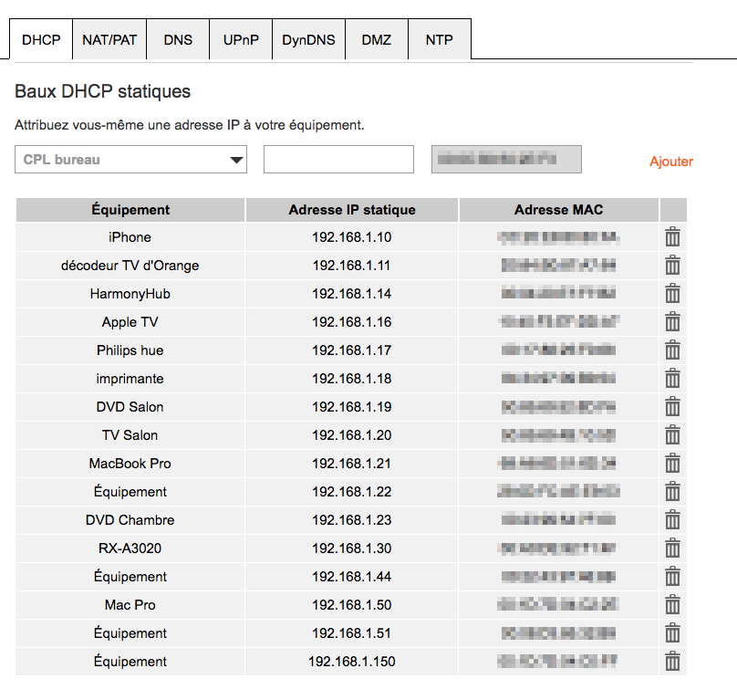Trash the MacBook Pro lease

click(672, 464)
